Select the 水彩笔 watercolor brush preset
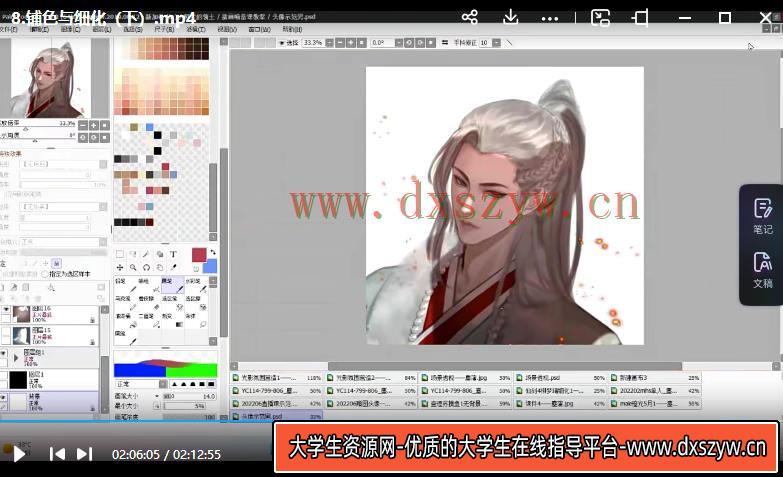This screenshot has height=477, width=783. click(196, 285)
